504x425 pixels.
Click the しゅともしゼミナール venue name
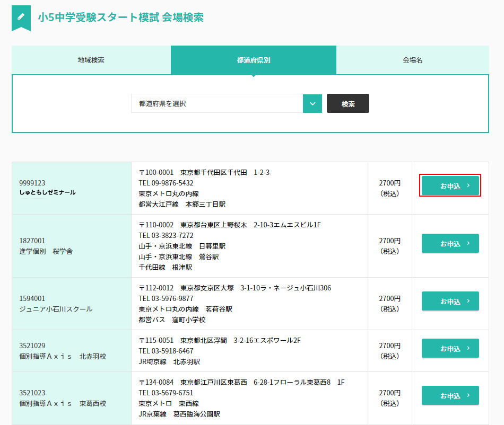pos(47,192)
